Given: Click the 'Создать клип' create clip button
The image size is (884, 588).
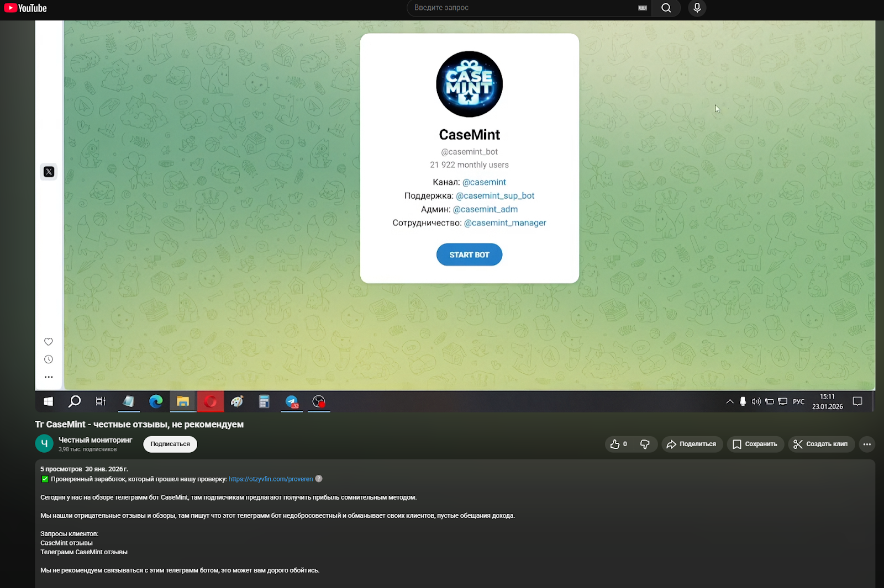Looking at the screenshot, I should pyautogui.click(x=821, y=444).
